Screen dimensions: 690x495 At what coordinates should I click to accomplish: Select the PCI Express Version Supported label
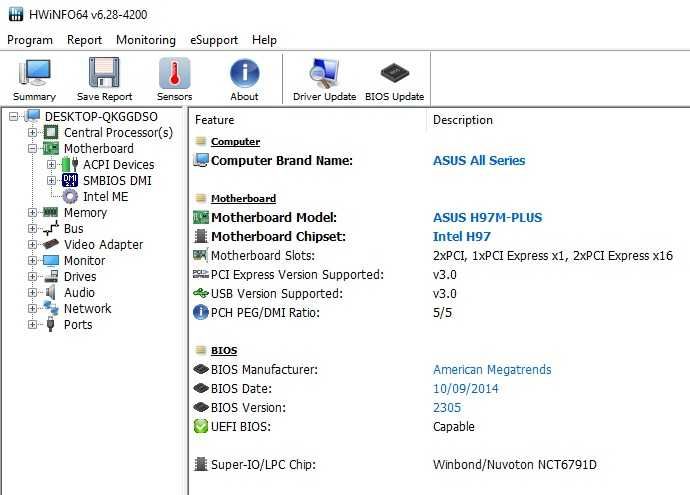click(x=297, y=275)
